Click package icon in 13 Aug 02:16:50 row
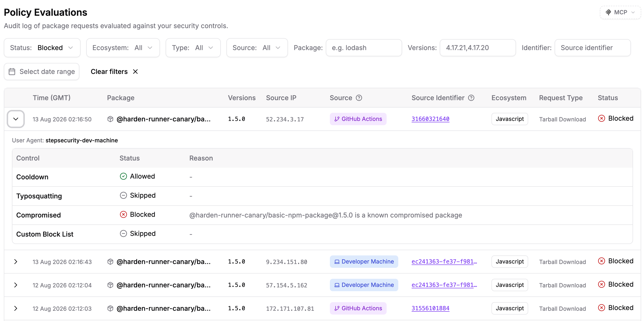 click(x=110, y=119)
